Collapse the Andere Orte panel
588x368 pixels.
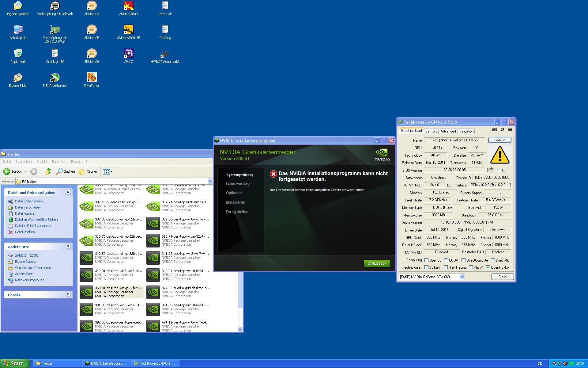(68, 246)
